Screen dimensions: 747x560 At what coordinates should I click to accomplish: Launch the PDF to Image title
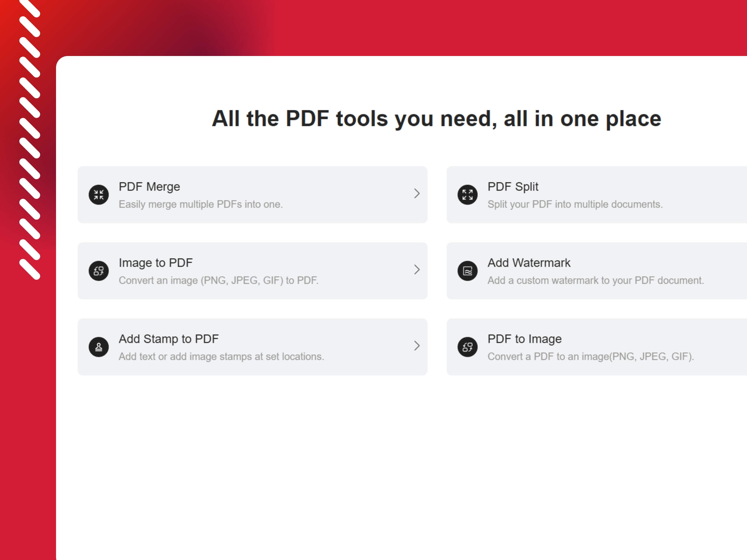point(524,339)
